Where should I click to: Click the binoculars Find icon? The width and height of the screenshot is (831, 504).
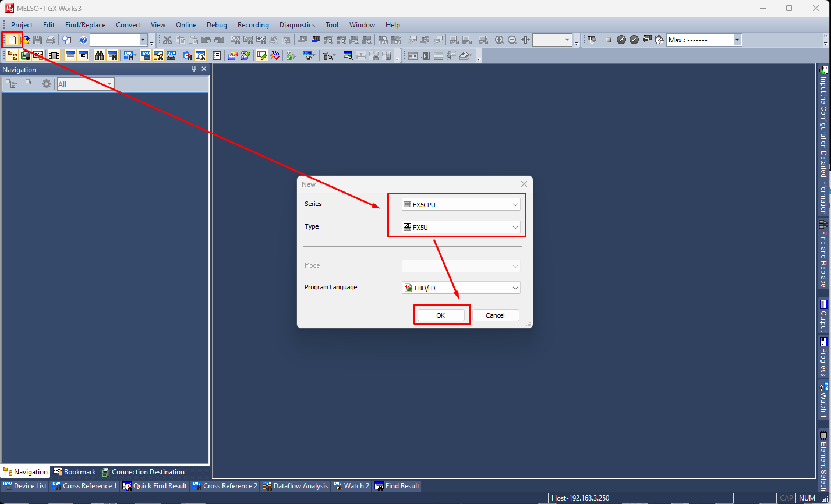click(99, 56)
